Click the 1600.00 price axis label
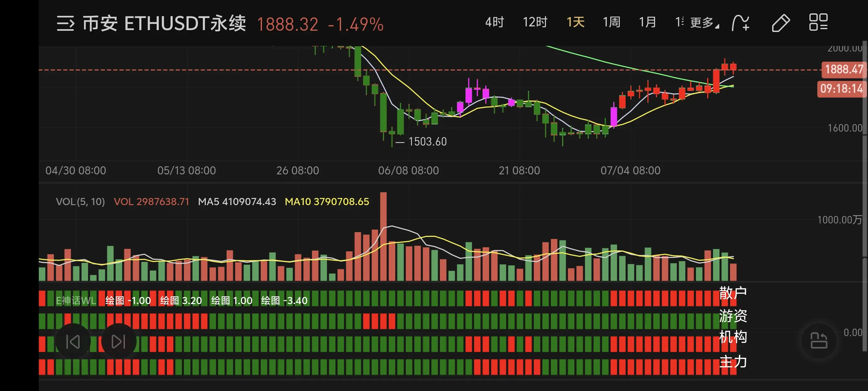Viewport: 868px width, 391px height. click(x=845, y=128)
